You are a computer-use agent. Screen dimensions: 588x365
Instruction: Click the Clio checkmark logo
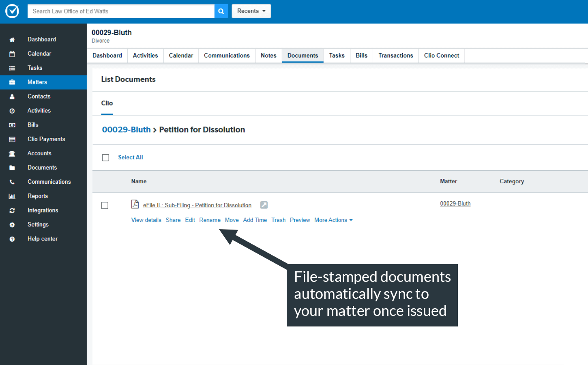12,11
